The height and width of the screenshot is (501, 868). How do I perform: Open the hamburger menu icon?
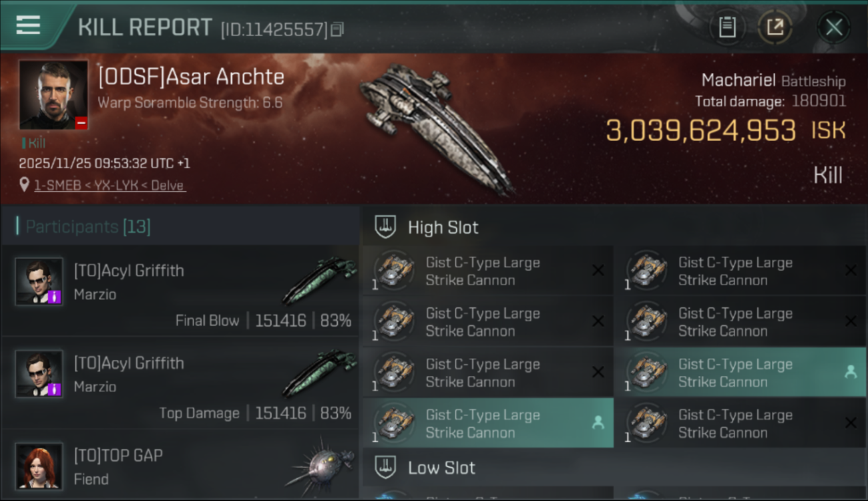point(28,25)
